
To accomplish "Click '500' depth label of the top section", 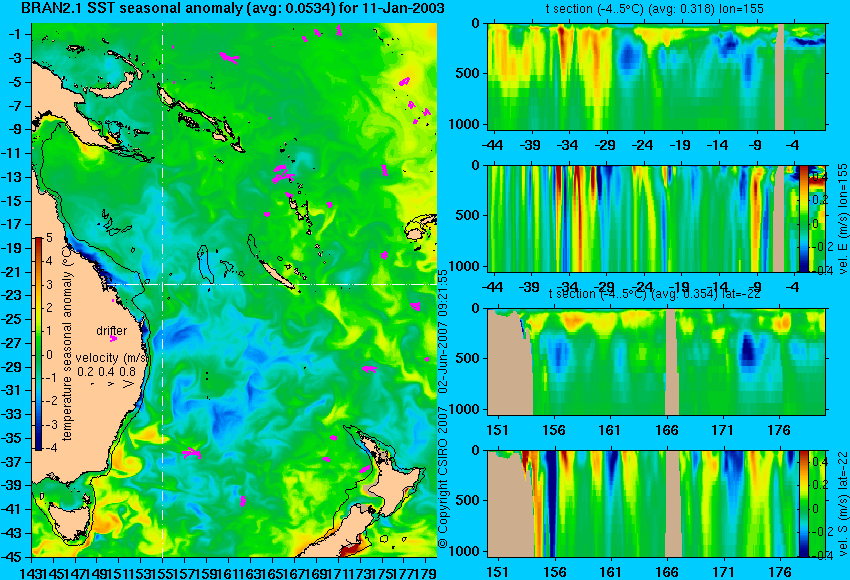I will 468,73.
